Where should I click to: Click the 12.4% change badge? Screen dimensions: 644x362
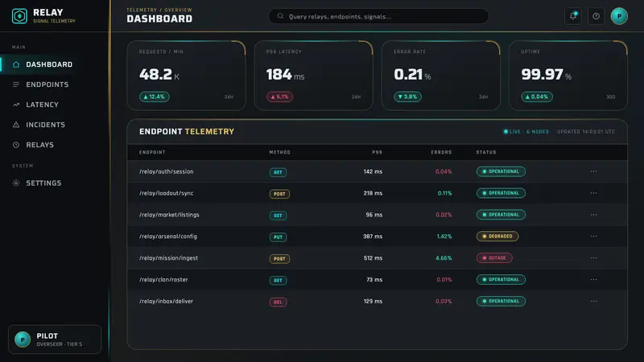point(155,97)
